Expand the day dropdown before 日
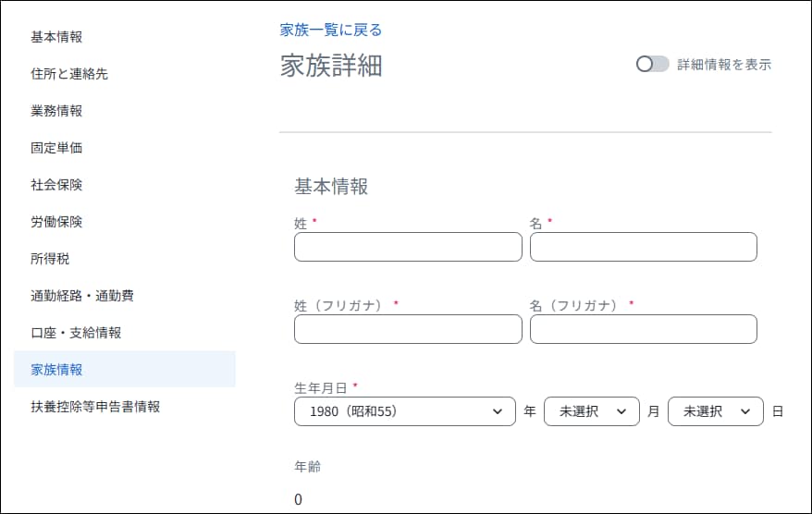This screenshot has height=514, width=812. pyautogui.click(x=715, y=411)
